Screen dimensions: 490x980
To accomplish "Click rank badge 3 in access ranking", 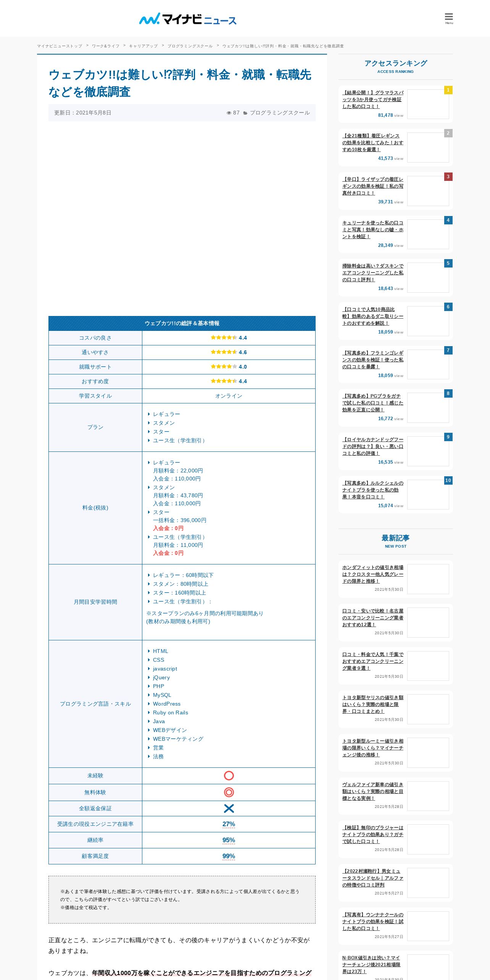I will [448, 177].
